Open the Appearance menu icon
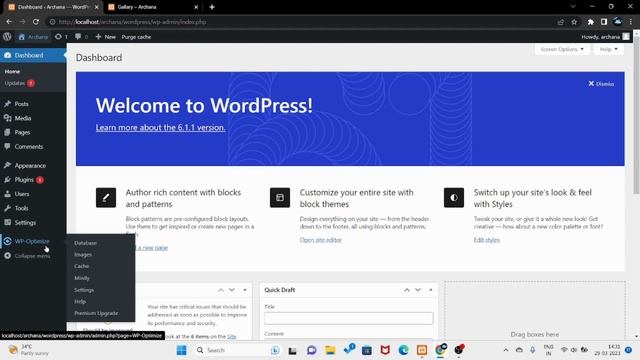 [7, 165]
